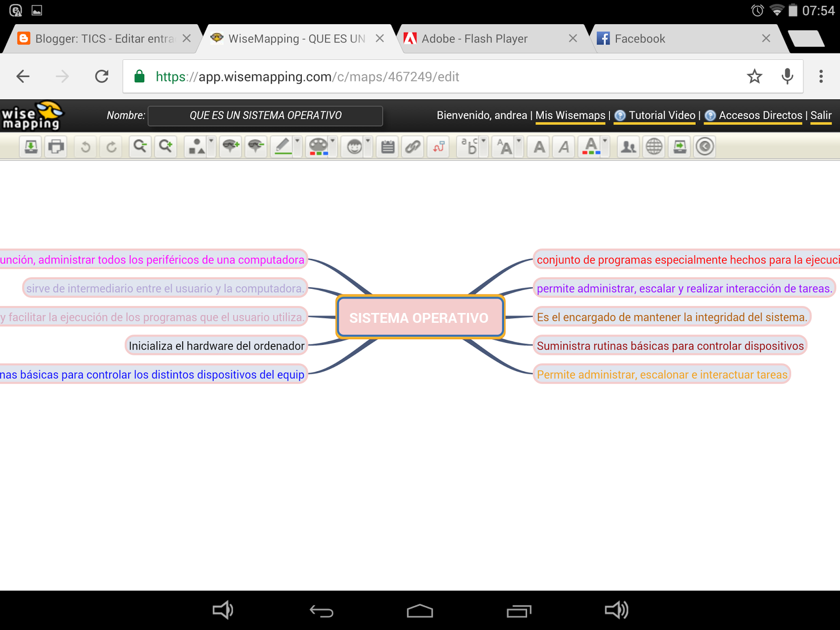Click the Print map icon
Image resolution: width=840 pixels, height=630 pixels.
point(56,147)
